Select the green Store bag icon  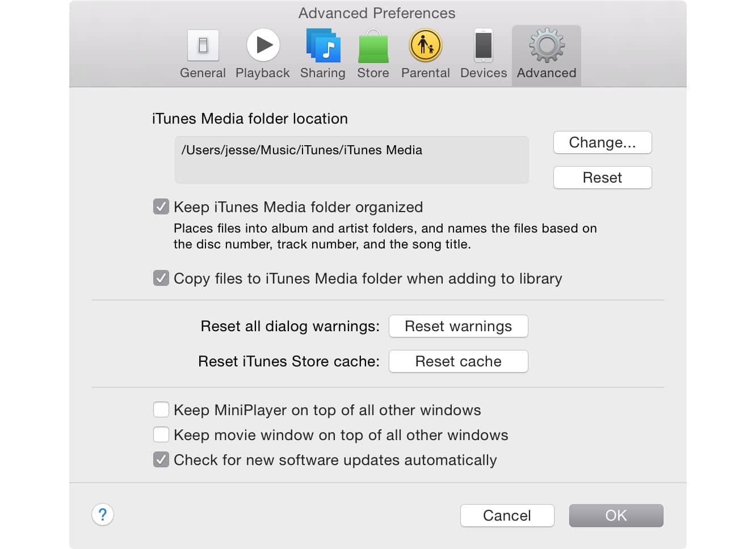point(373,47)
